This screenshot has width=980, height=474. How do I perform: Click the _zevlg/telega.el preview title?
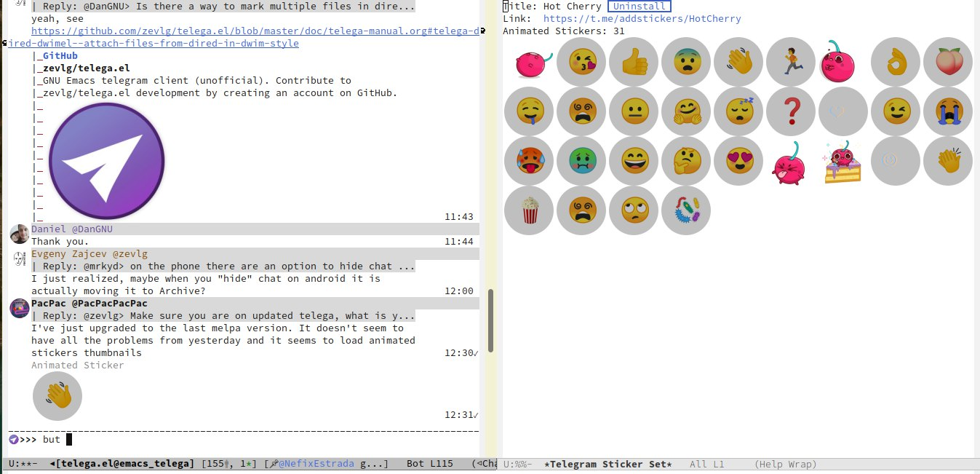87,68
